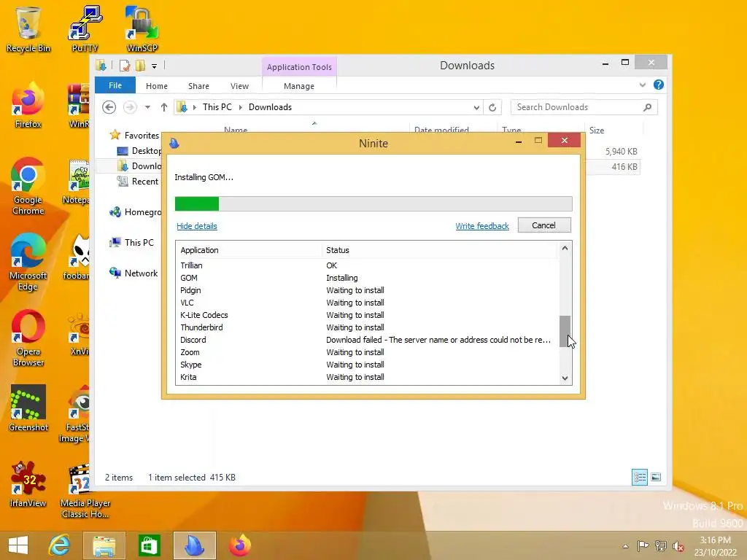
Task: Click the Ninite list scroll down arrow
Action: [x=565, y=378]
